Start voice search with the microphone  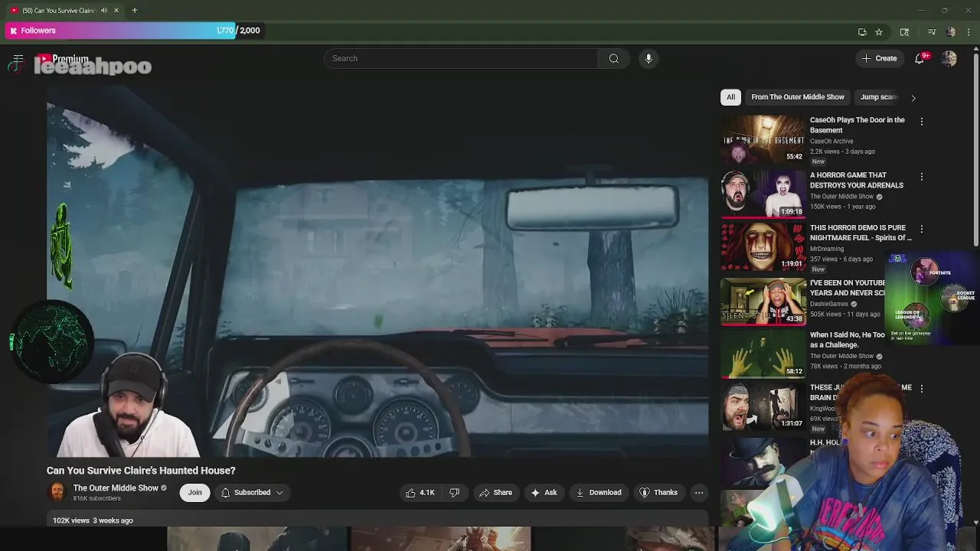point(648,59)
